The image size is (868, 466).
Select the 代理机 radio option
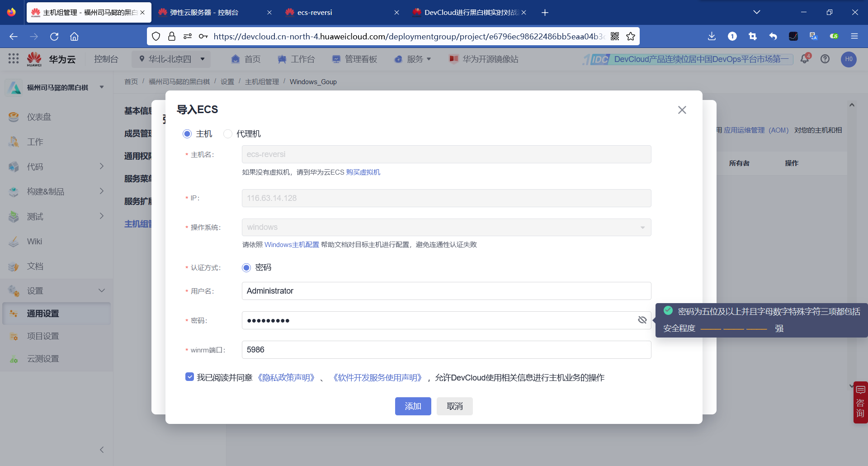(x=228, y=134)
